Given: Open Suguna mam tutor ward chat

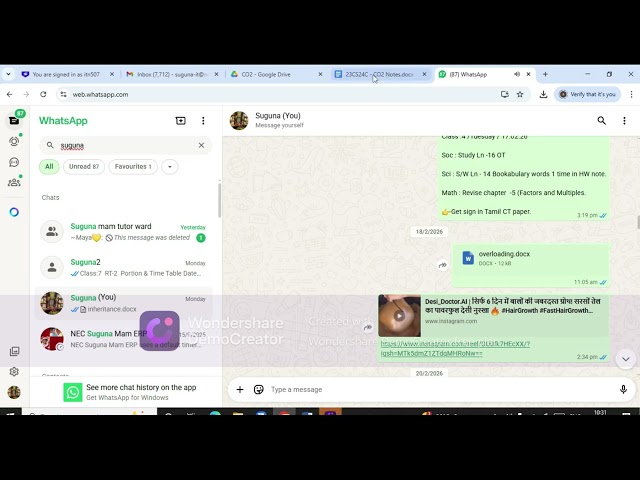Looking at the screenshot, I should click(x=124, y=232).
